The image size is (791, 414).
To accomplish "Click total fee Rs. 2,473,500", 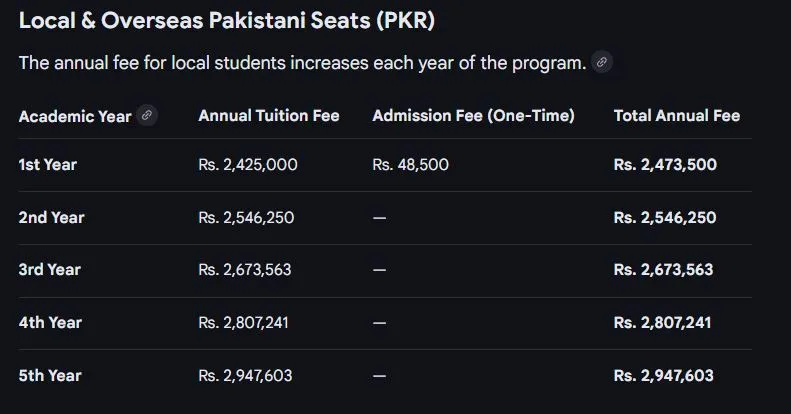I will pos(664,165).
